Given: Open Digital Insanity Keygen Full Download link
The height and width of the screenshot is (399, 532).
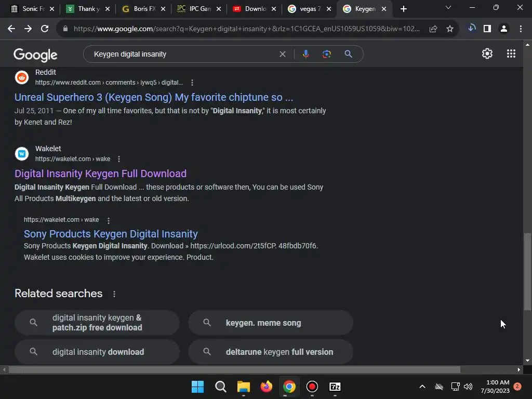Looking at the screenshot, I should click(100, 174).
